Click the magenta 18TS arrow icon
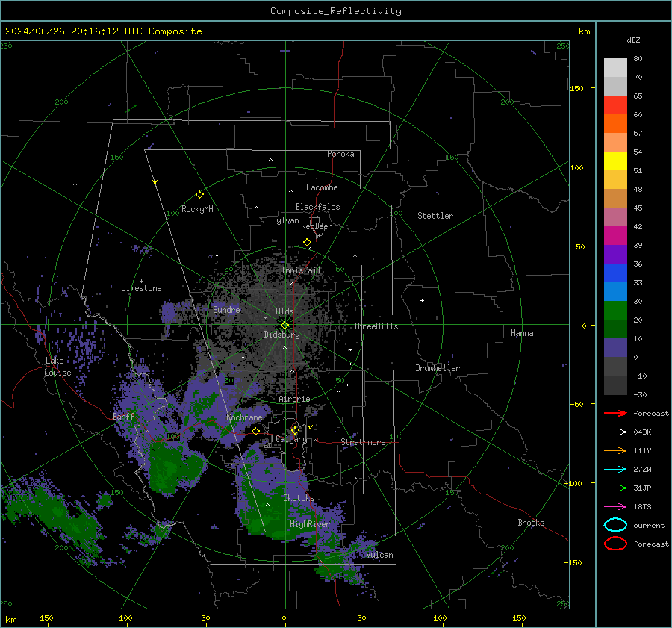This screenshot has height=628, width=672. [615, 507]
